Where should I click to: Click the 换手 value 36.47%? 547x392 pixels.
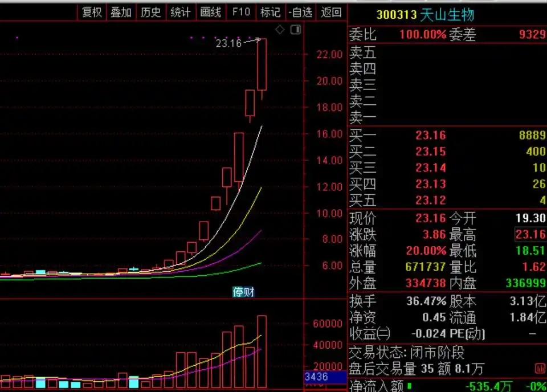[426, 301]
